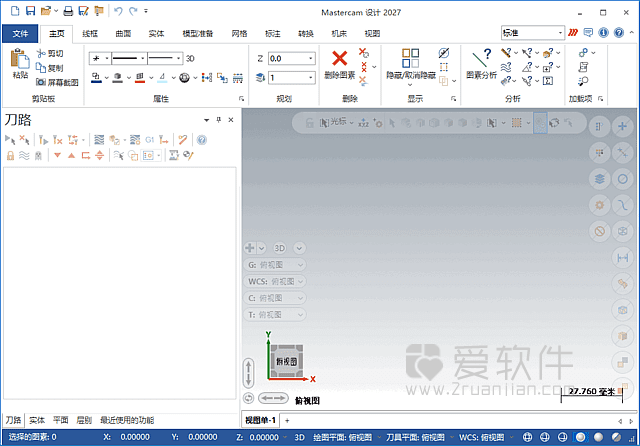
Task: Click the 刀具平面: 俯视图 status entry
Action: tap(415, 437)
